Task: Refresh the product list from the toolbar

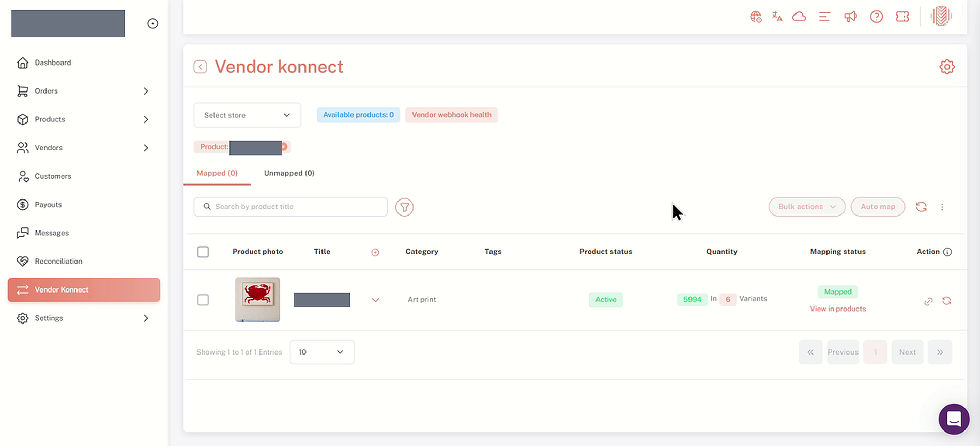Action: coord(921,207)
